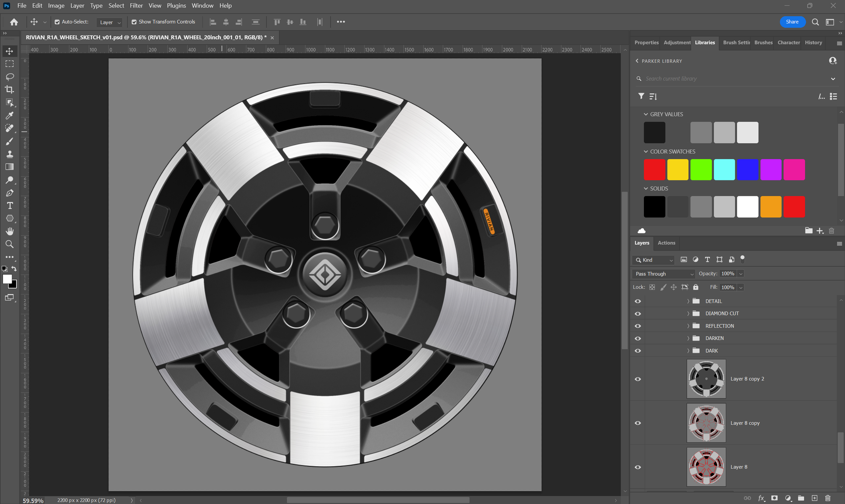This screenshot has width=845, height=504.
Task: Select the Brush tool
Action: (x=9, y=141)
